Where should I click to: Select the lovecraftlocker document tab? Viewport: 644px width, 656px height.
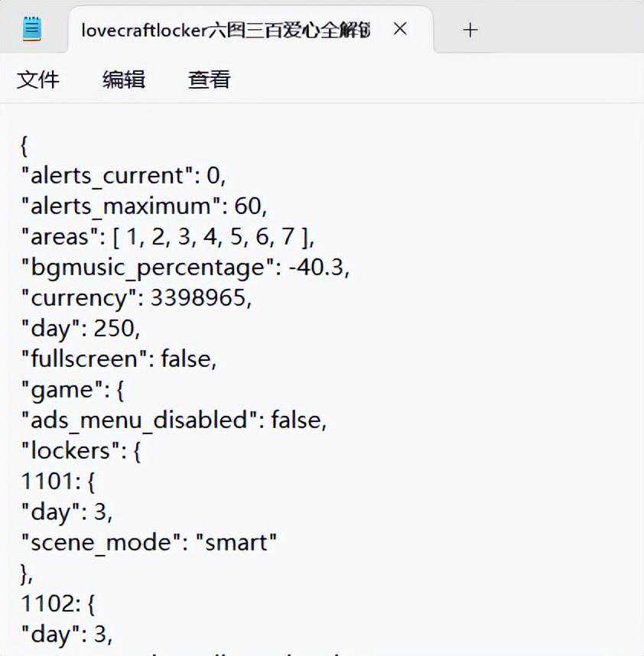coord(226,30)
